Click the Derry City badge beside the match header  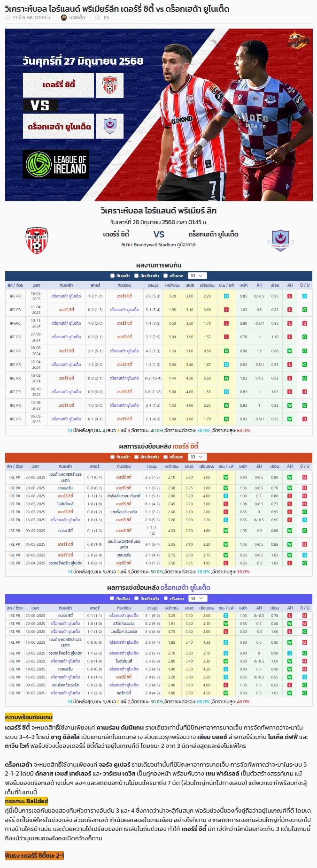point(37,241)
